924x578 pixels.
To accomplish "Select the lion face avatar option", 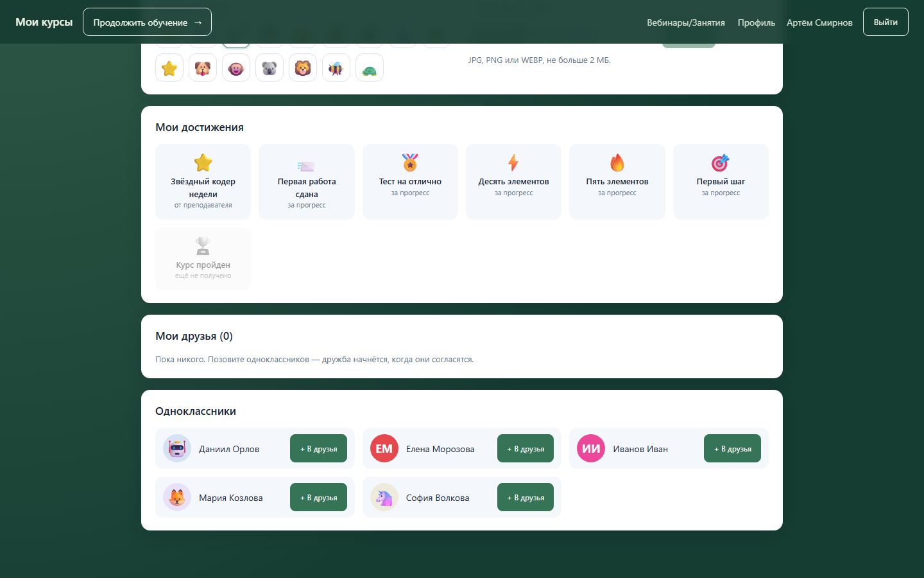I will pyautogui.click(x=303, y=68).
